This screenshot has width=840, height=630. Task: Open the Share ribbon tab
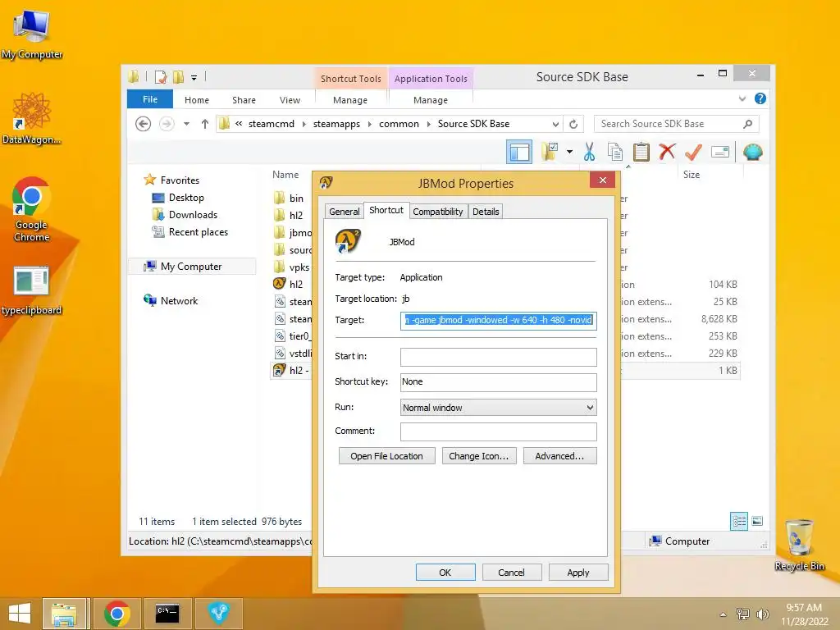pos(244,100)
